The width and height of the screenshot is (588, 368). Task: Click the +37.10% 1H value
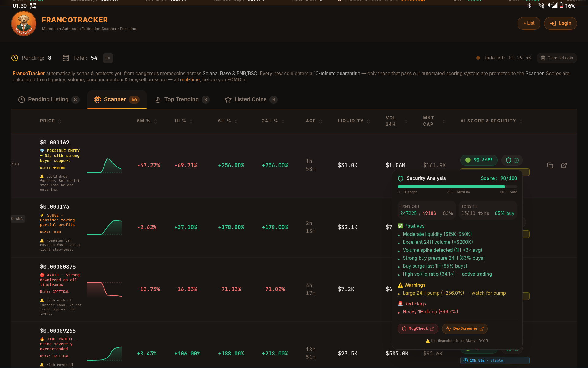[186, 228]
